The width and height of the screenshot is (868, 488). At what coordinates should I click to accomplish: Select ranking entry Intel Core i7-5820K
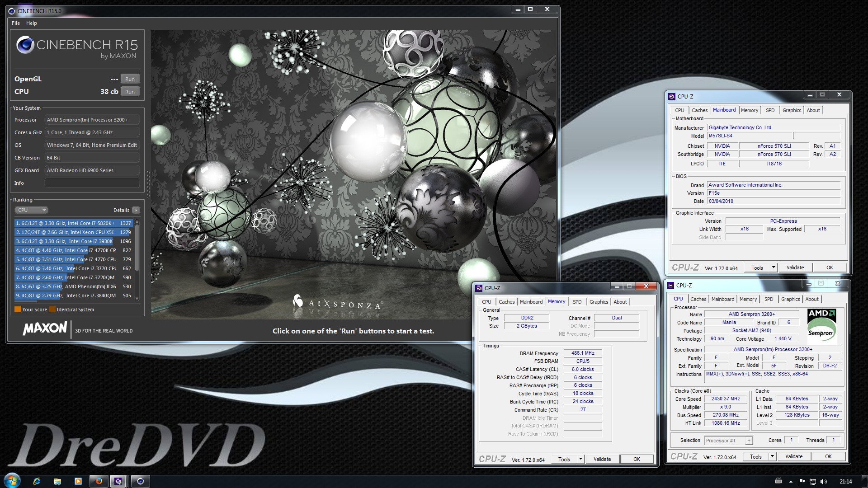point(73,223)
